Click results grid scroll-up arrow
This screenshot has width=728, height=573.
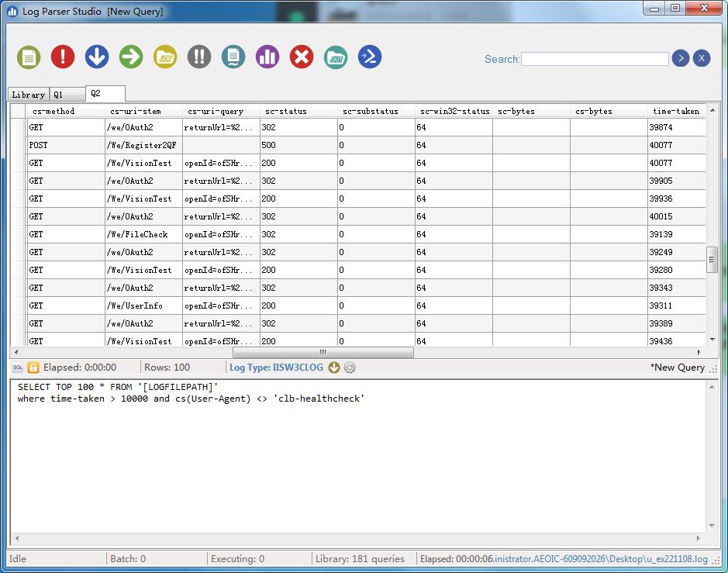pyautogui.click(x=712, y=110)
